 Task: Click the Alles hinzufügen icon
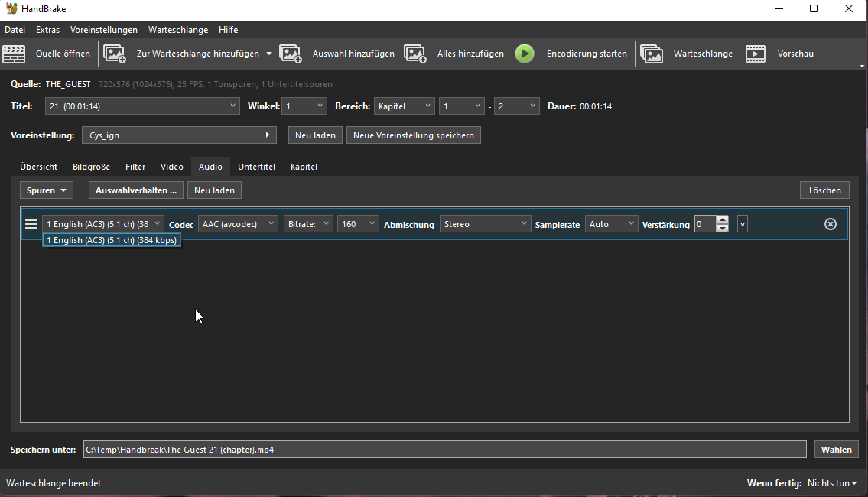pyautogui.click(x=415, y=54)
